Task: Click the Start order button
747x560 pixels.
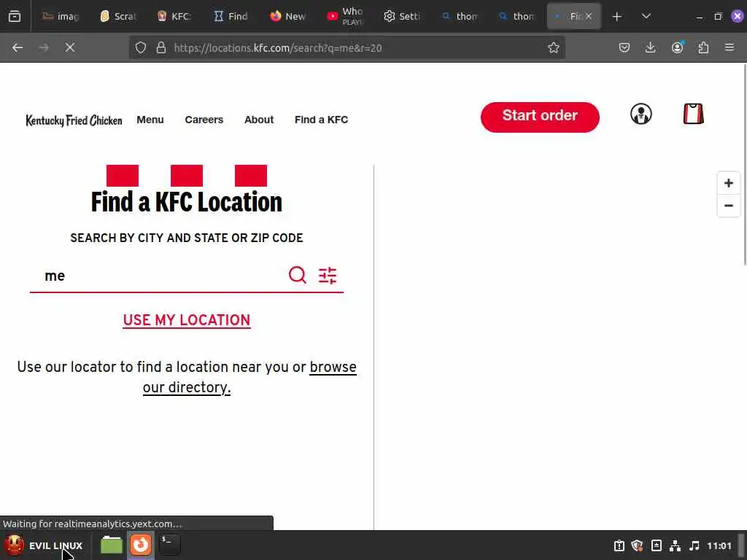Action: [540, 117]
